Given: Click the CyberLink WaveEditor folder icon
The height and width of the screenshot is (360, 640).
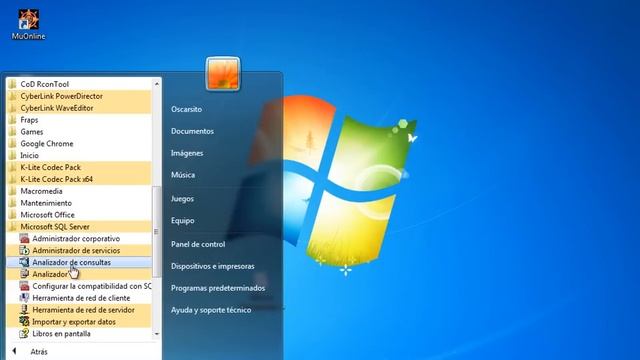Looking at the screenshot, I should click(12, 108).
